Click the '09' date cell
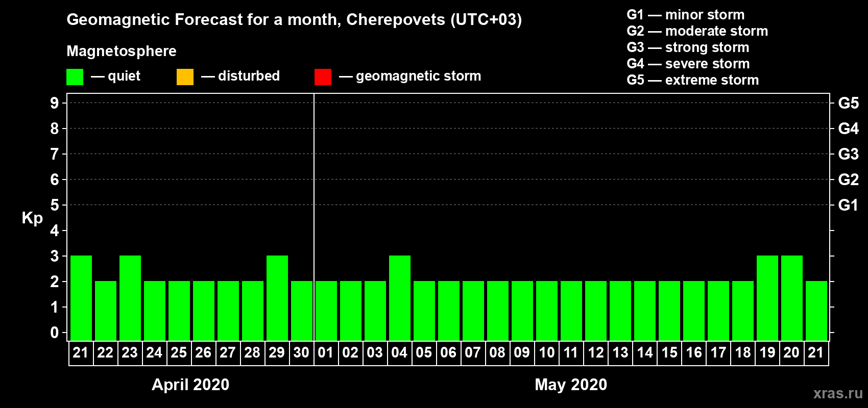Viewport: 868px width, 408px height. pyautogui.click(x=522, y=353)
